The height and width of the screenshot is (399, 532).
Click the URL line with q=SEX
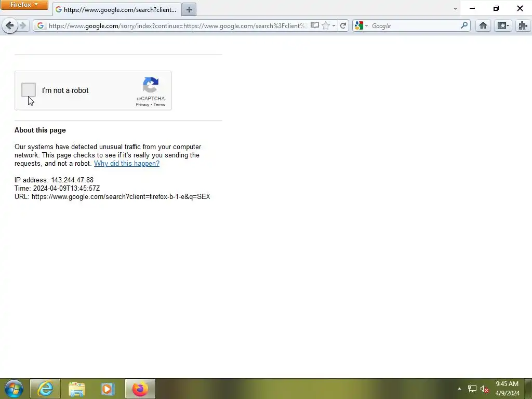tap(112, 196)
